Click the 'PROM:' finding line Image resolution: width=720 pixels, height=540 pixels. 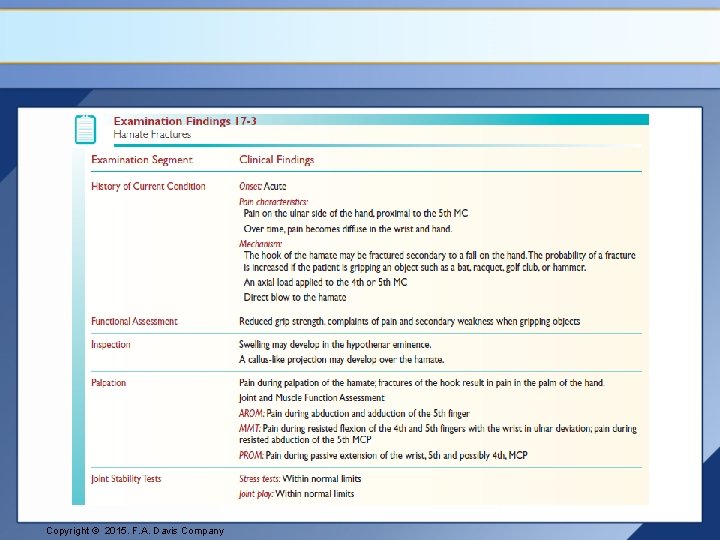point(383,456)
